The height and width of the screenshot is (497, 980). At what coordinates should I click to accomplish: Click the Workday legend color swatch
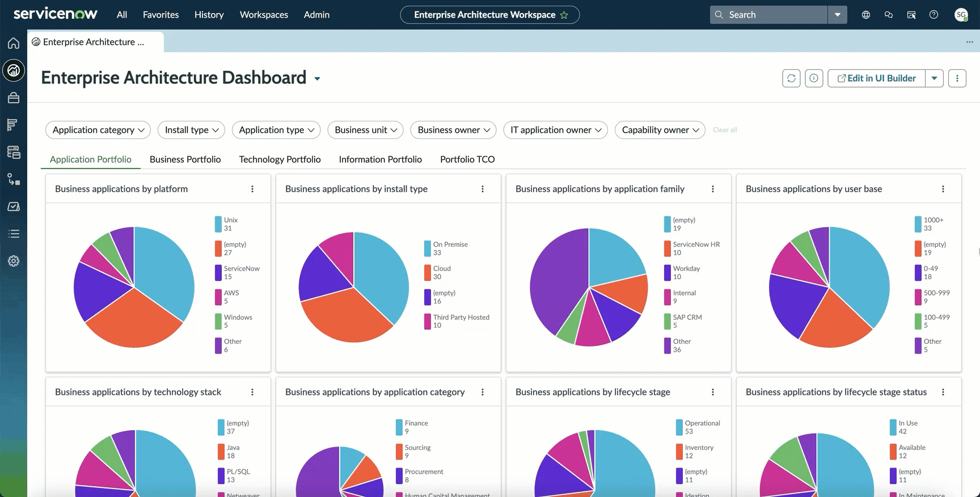point(668,273)
